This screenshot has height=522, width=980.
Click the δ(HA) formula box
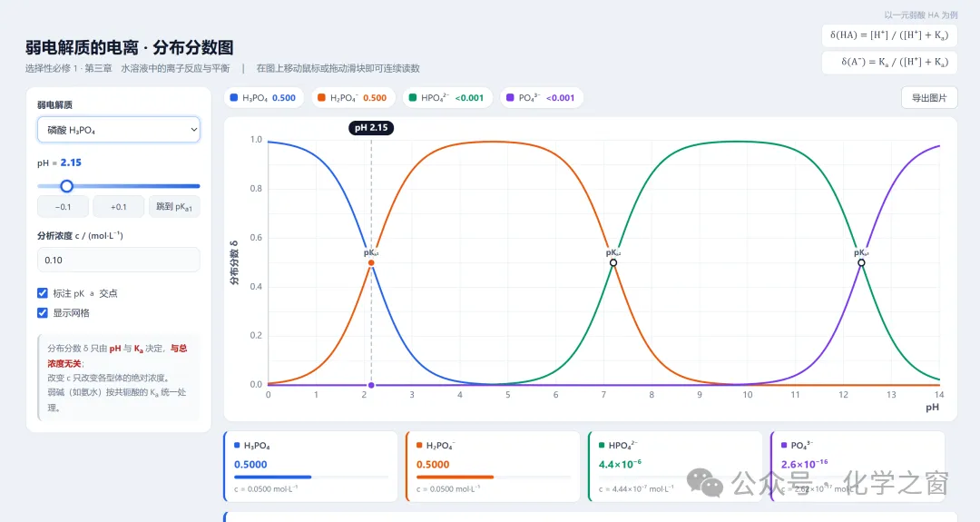(x=889, y=35)
